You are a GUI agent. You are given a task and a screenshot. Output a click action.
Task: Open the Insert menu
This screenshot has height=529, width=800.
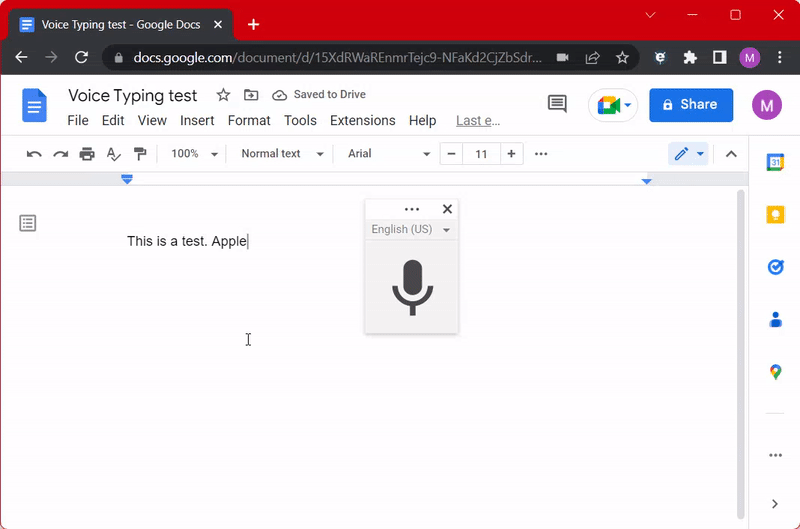pyautogui.click(x=197, y=120)
